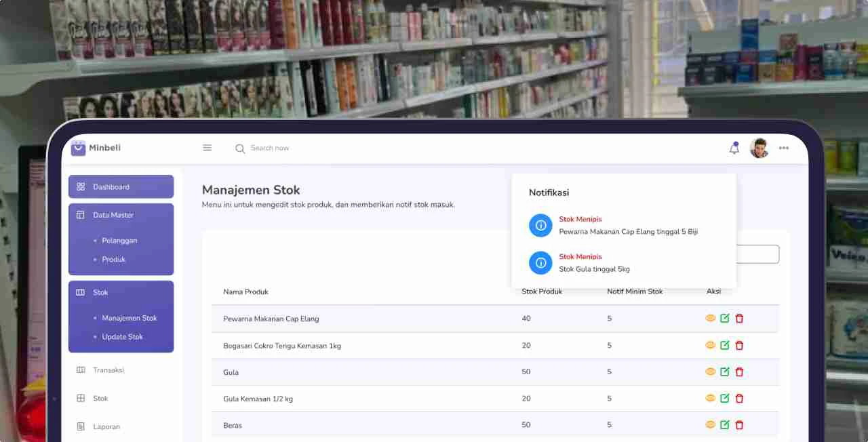Select product name Bogasari Cokro Terigu Kemasan 1kg
Screen dimensions: 868x442
pos(282,346)
